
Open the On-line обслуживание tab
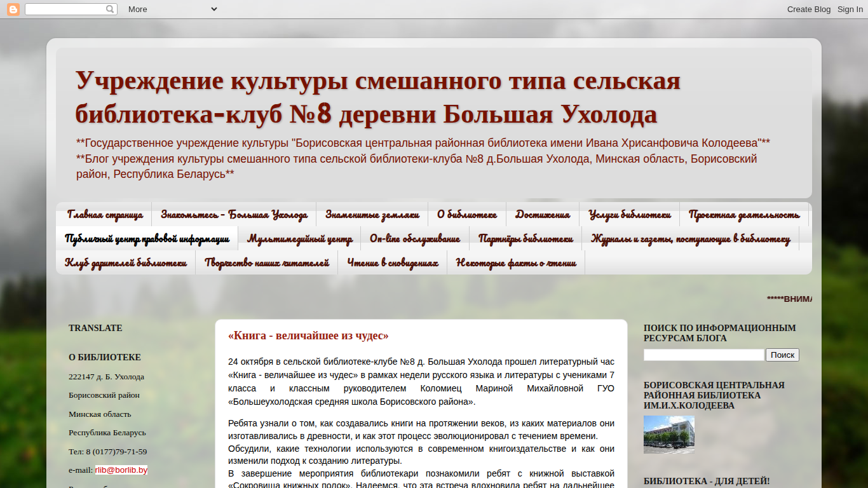click(414, 238)
